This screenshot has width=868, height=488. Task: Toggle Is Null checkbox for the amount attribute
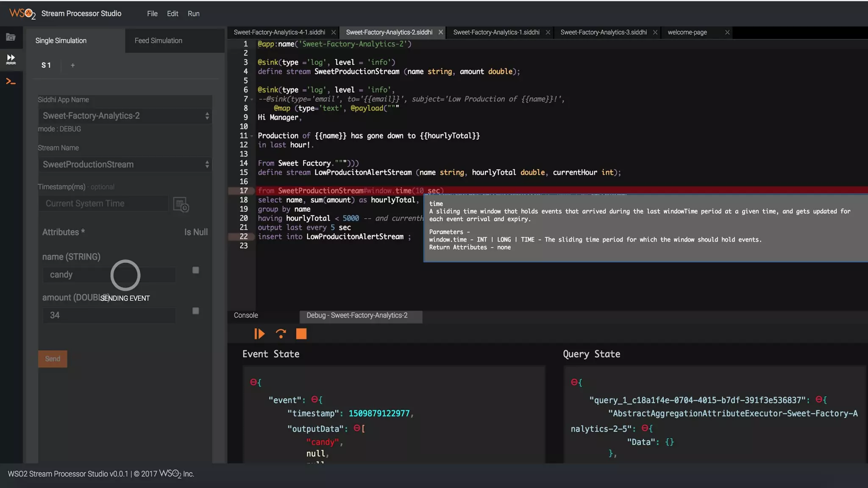[195, 311]
